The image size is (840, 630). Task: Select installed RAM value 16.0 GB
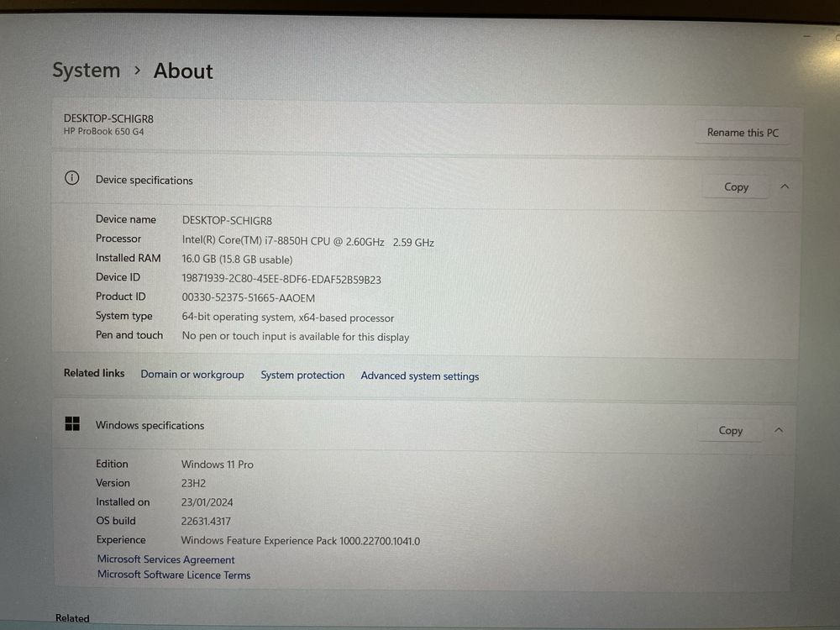click(x=238, y=260)
